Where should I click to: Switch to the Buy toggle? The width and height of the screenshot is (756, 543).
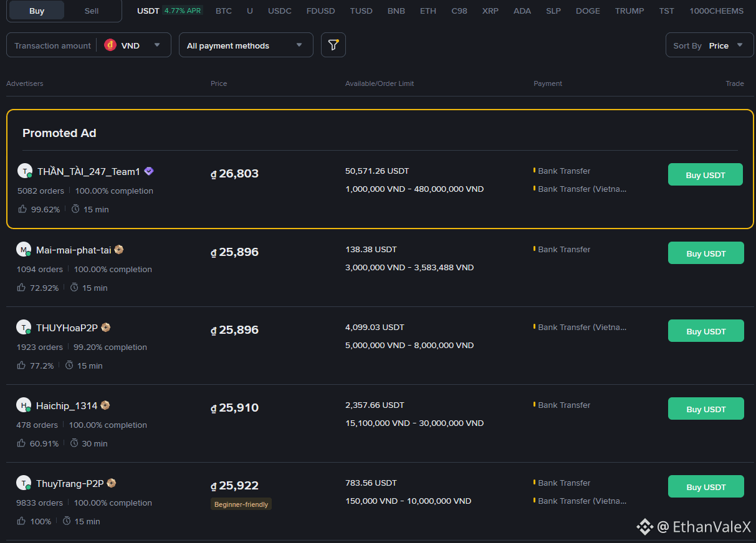(37, 11)
